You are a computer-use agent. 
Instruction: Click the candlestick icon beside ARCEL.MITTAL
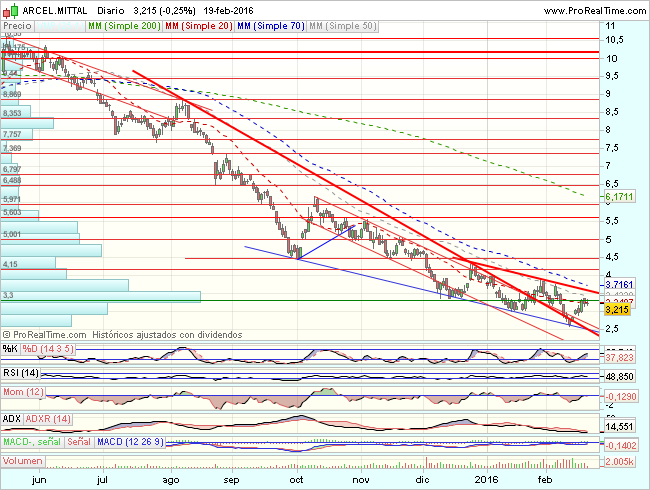click(11, 11)
